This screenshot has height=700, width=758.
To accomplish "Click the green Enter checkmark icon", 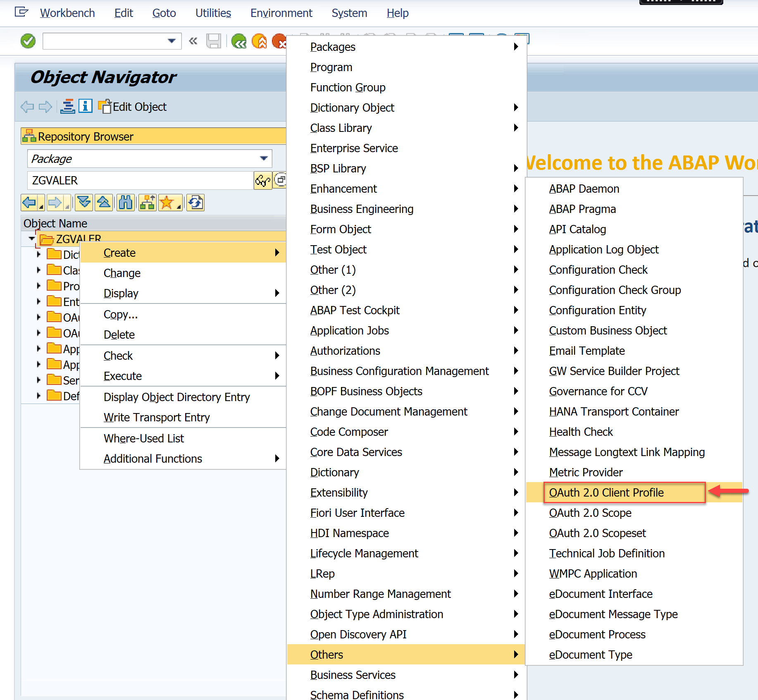I will coord(28,41).
